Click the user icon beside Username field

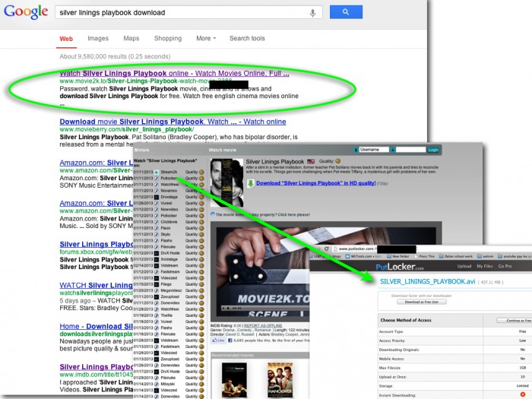coord(356,150)
